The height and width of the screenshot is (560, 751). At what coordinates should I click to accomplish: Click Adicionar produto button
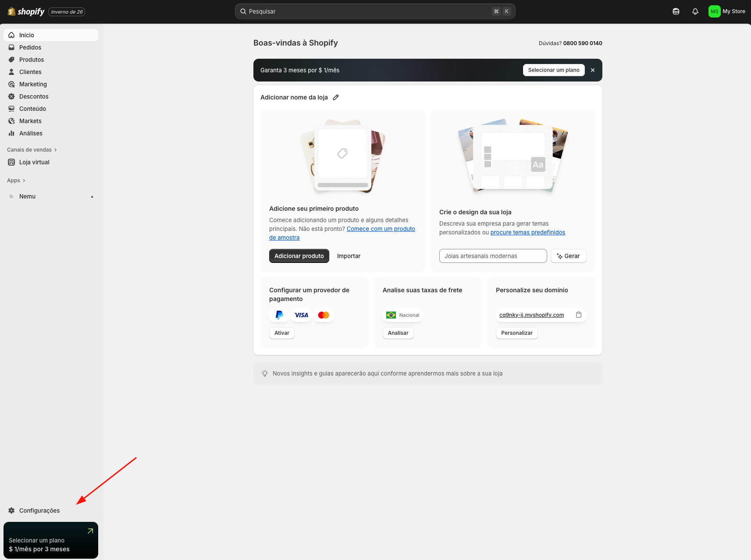click(299, 256)
